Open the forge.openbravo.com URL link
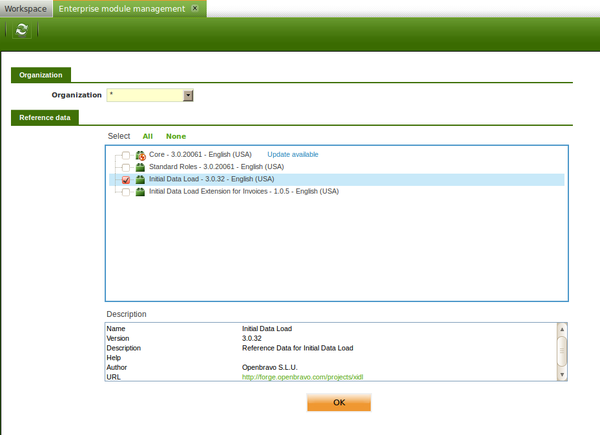600x435 pixels. [298, 377]
